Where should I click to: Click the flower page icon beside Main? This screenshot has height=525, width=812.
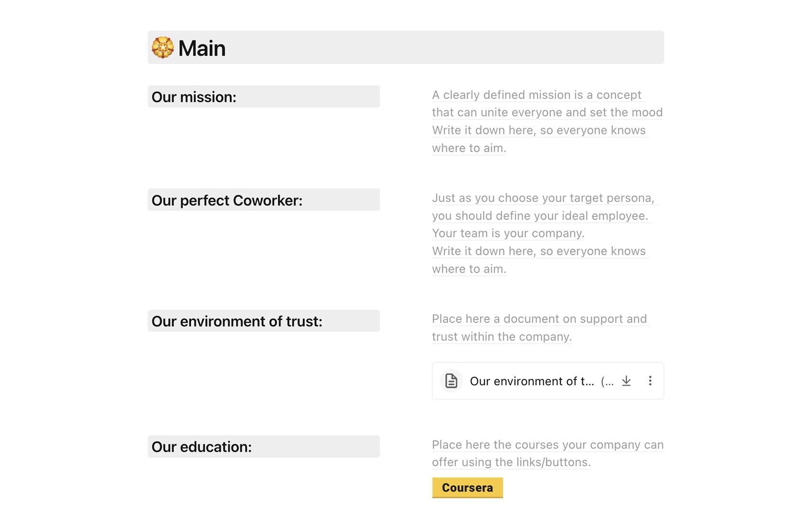point(162,48)
